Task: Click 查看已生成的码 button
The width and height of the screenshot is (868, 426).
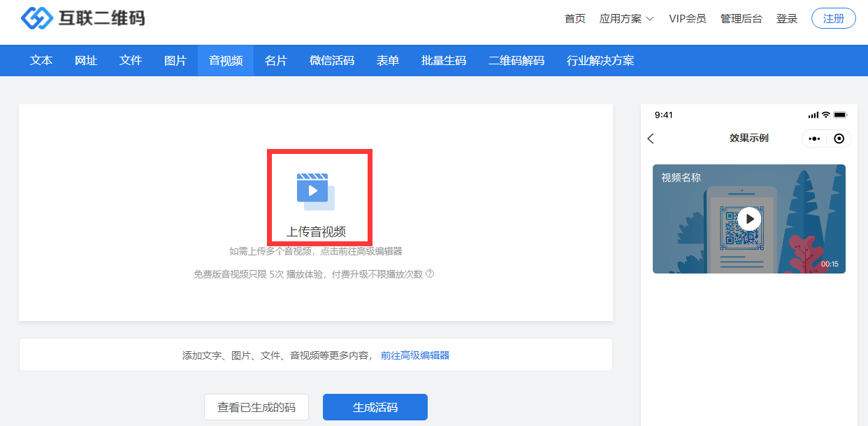Action: 256,407
